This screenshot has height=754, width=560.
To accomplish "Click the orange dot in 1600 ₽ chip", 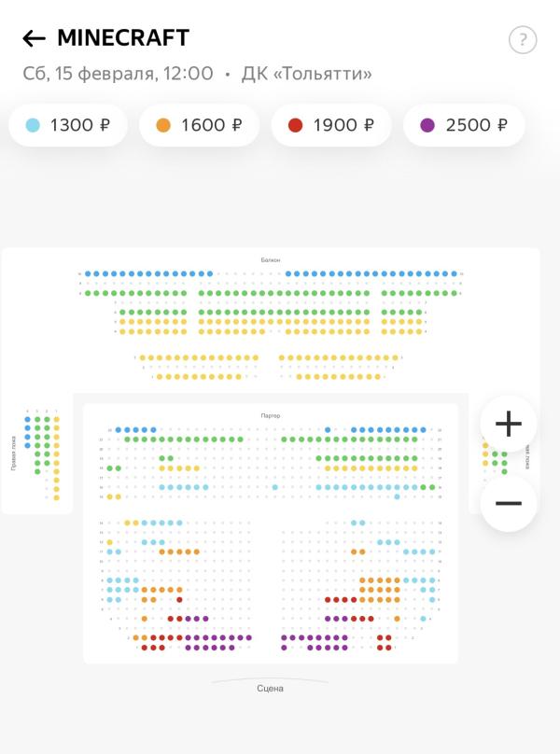I will pos(163,125).
